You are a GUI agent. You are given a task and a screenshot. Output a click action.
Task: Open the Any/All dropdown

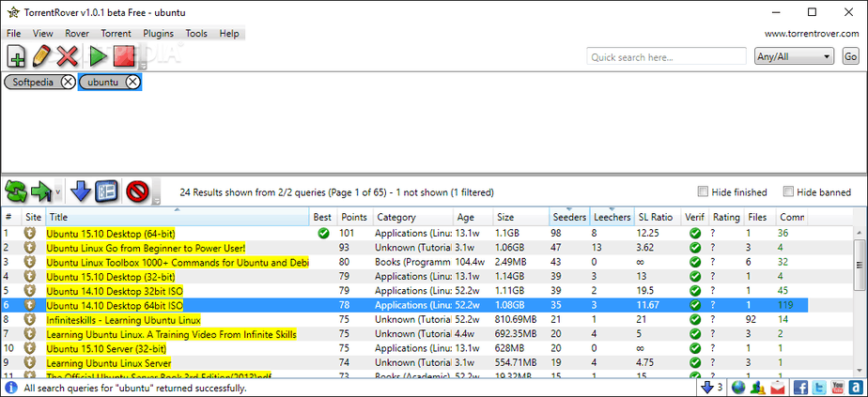pyautogui.click(x=795, y=56)
